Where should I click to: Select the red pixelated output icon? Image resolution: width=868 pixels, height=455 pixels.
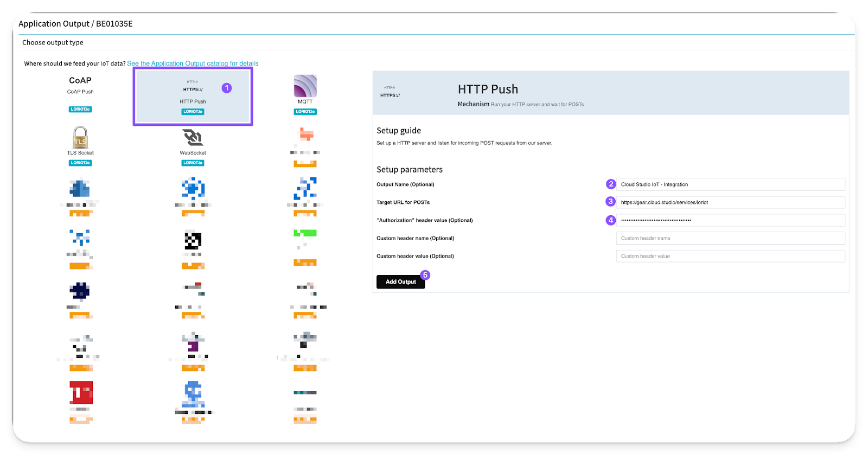click(x=81, y=393)
